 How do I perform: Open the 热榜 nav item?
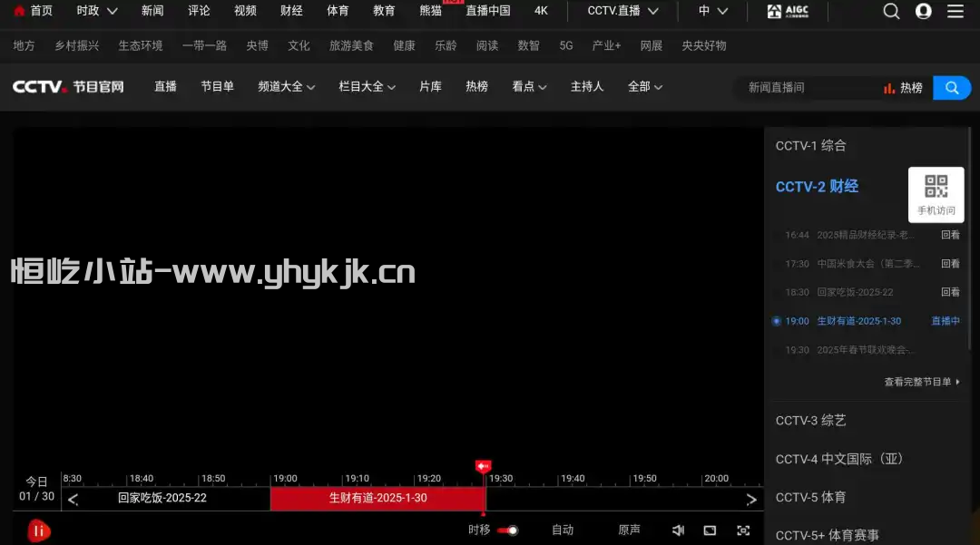(x=476, y=87)
